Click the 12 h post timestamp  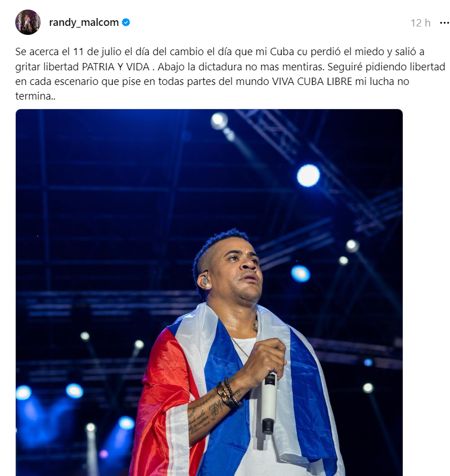(421, 23)
